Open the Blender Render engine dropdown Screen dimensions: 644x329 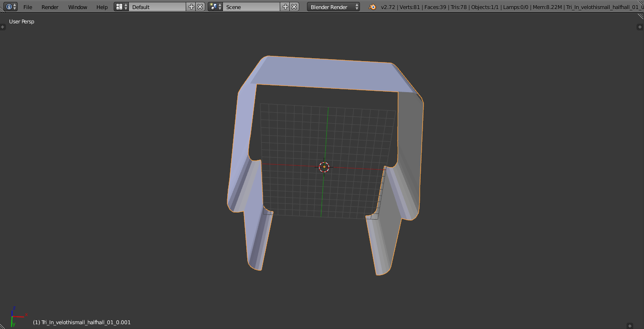334,7
